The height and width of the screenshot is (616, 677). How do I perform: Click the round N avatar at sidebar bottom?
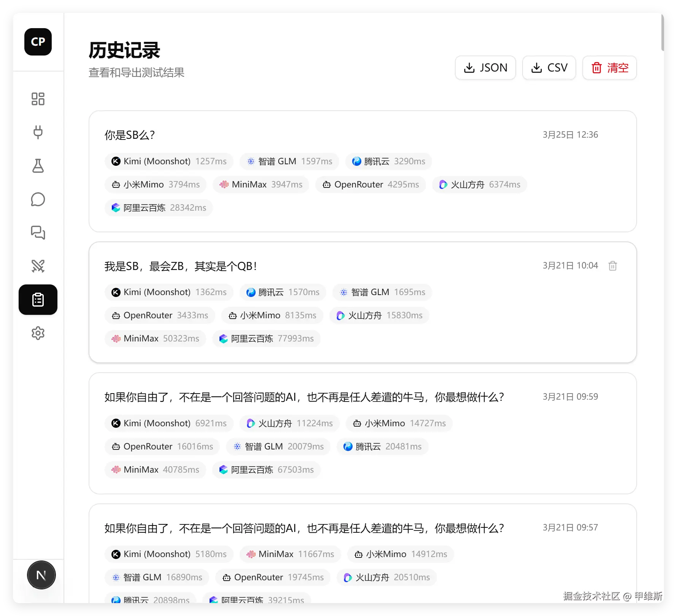(41, 575)
